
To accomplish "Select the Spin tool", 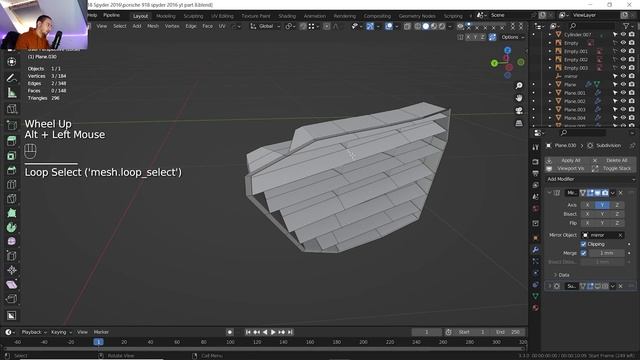I will click(12, 227).
